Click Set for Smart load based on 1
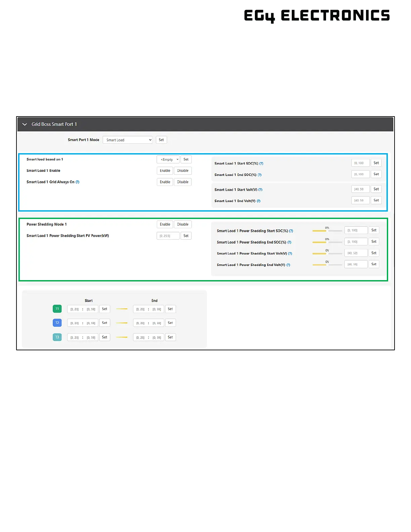 (186, 160)
